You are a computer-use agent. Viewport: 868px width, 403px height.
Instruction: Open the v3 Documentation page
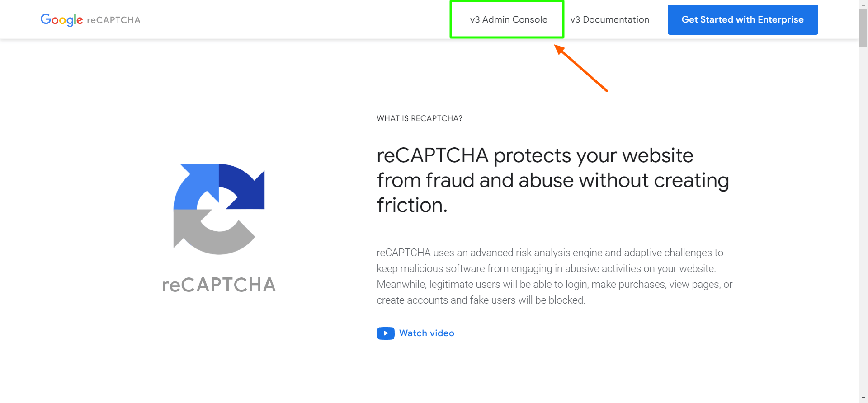pos(609,19)
